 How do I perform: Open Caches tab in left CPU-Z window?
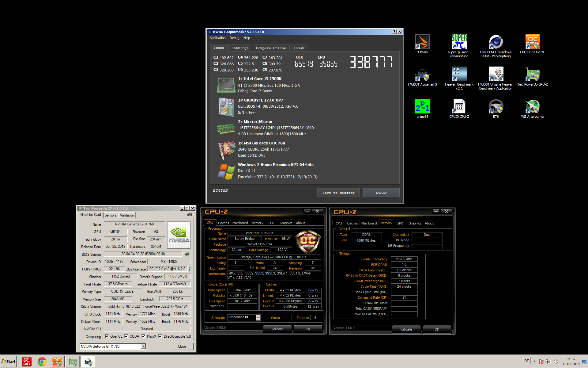[x=223, y=223]
